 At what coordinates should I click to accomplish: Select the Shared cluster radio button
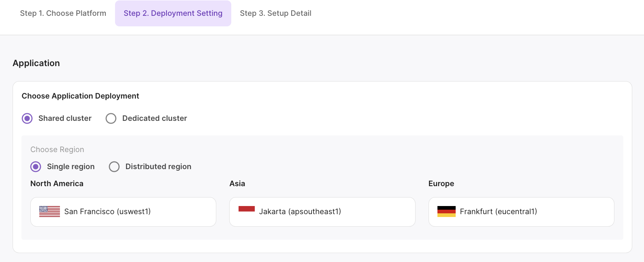point(27,118)
